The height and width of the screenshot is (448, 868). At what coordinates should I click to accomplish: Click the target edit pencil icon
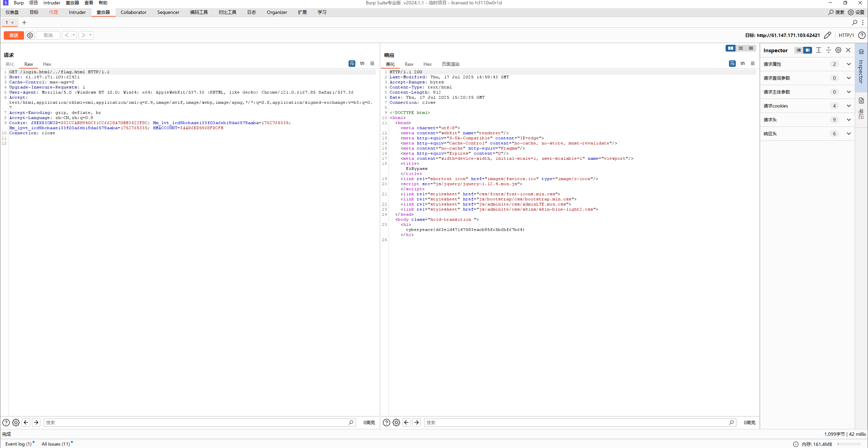[827, 35]
